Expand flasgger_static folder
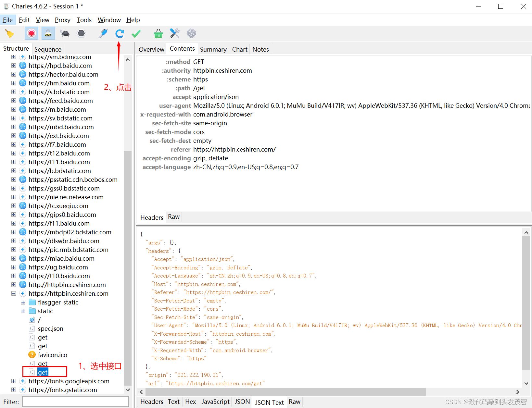Image resolution: width=532 pixels, height=408 pixels. tap(23, 302)
